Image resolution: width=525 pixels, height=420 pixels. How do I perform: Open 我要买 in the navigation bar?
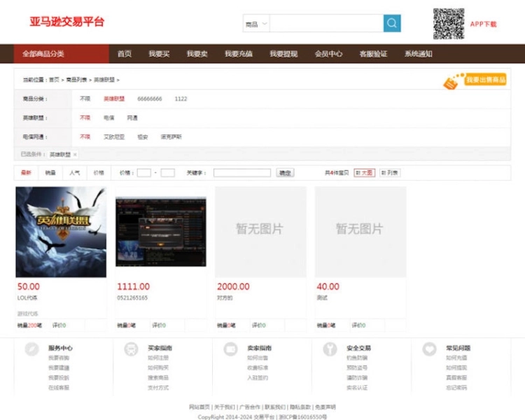pyautogui.click(x=160, y=54)
